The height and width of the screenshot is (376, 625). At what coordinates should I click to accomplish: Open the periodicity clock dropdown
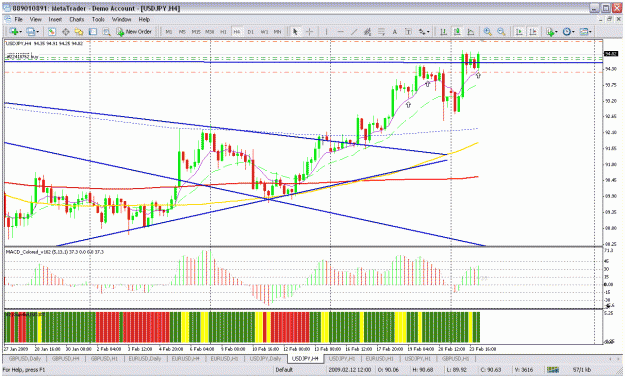pyautogui.click(x=568, y=31)
